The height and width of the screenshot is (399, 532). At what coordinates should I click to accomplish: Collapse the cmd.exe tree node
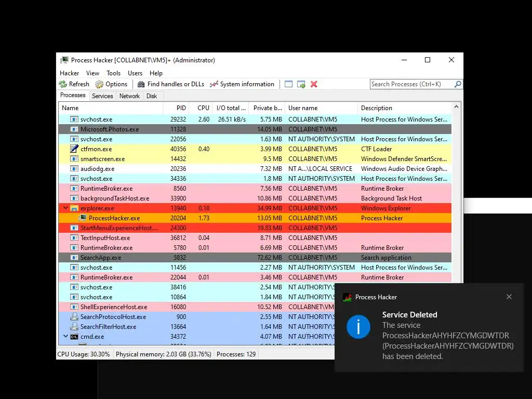[x=65, y=336]
